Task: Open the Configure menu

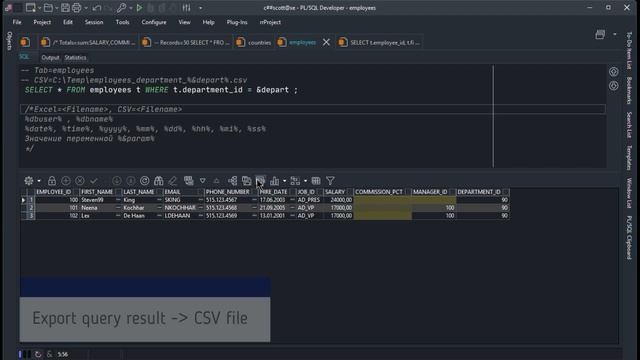Action: [x=154, y=22]
